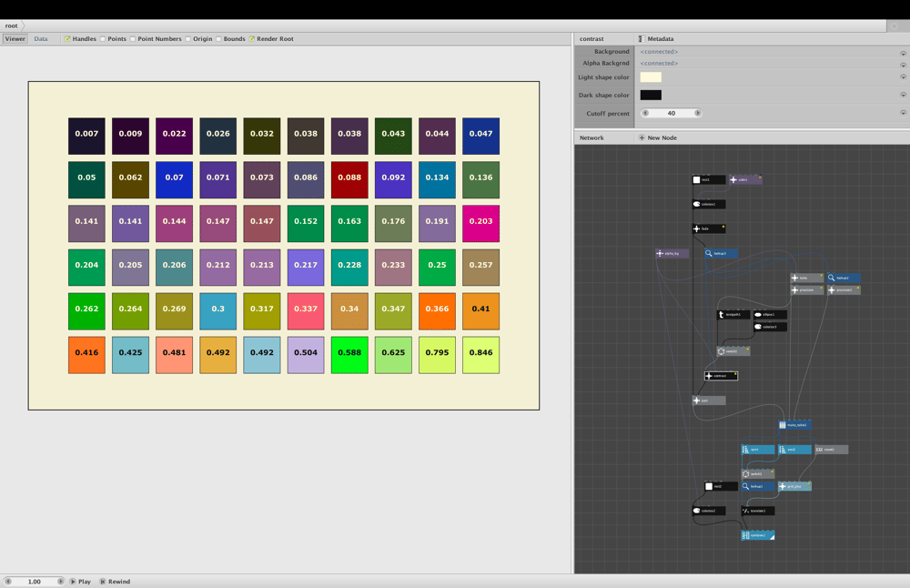Click the precision1 node below lookup2

tap(844, 290)
